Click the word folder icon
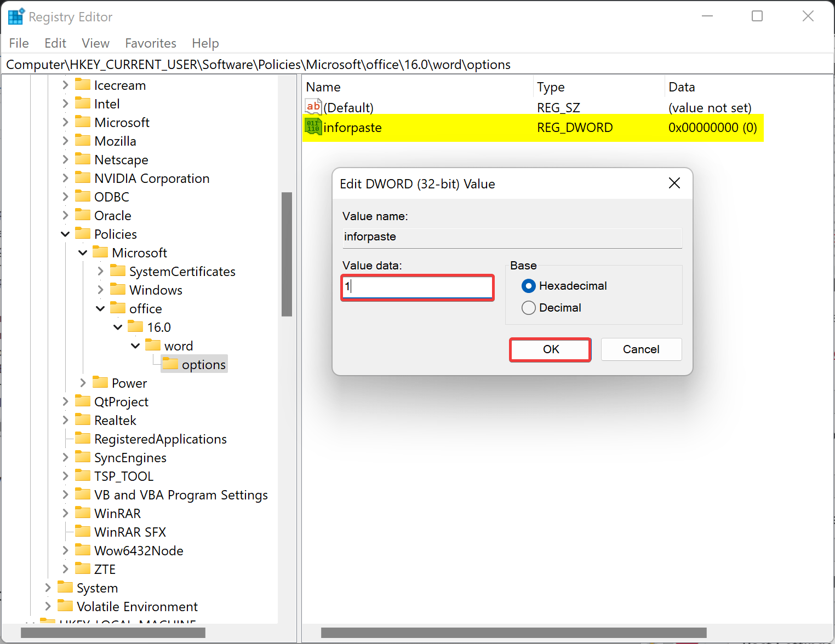835x644 pixels. (x=154, y=345)
